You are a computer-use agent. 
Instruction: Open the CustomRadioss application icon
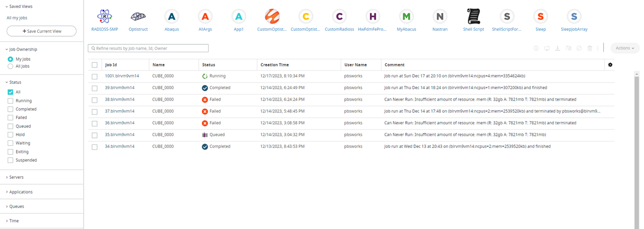(339, 17)
